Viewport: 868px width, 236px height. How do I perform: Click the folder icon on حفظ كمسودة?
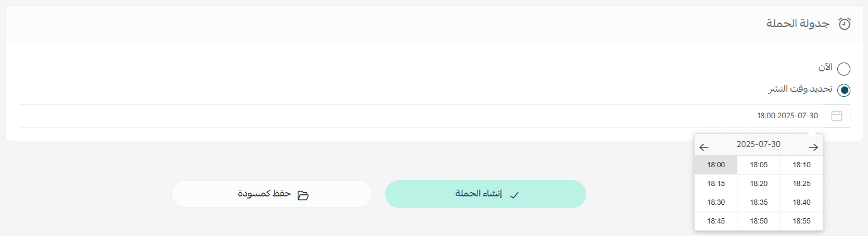tap(303, 195)
